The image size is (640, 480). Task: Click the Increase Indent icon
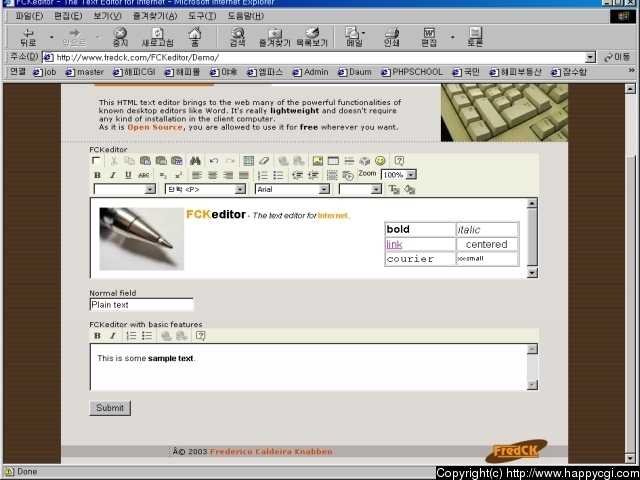pos(313,175)
